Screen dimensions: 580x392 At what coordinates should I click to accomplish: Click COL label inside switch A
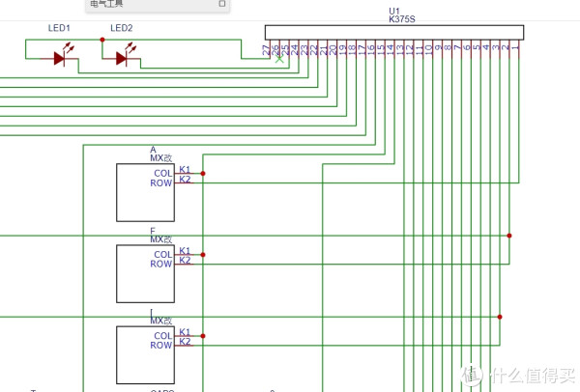[163, 173]
